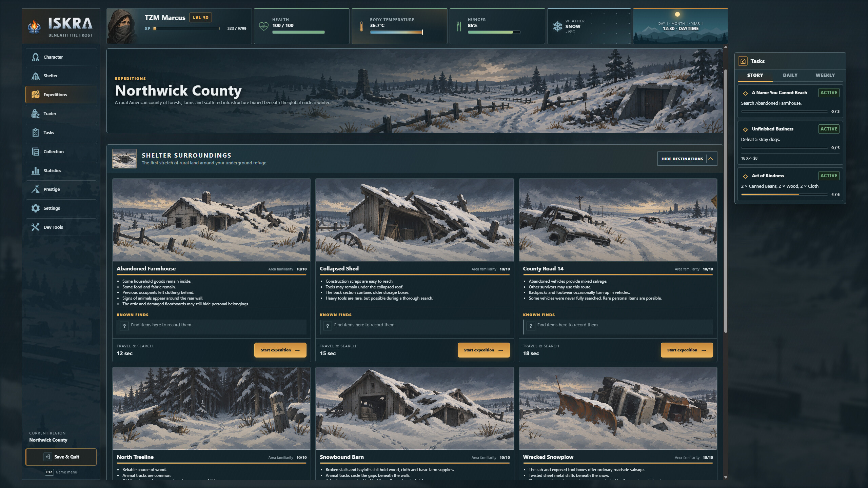Click the Shelter Surroundings section thumbnail

click(124, 159)
